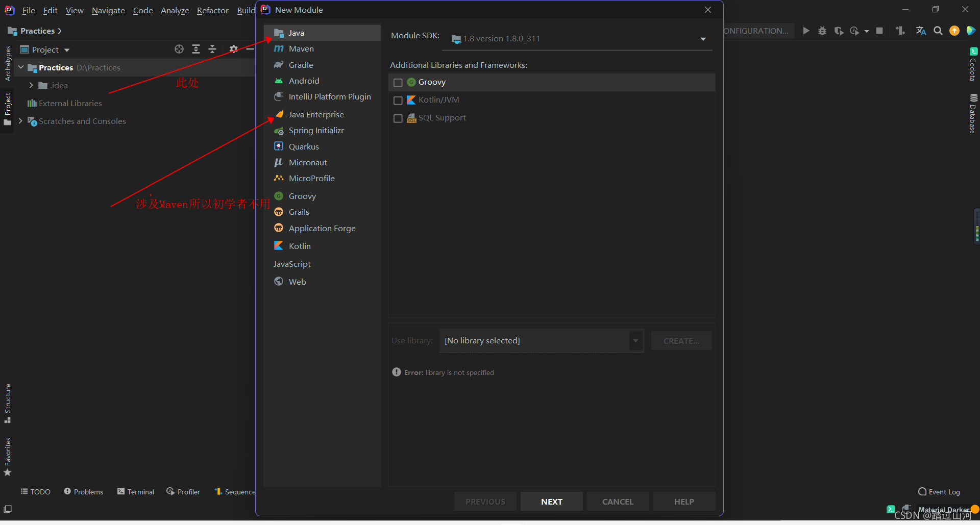This screenshot has height=525, width=980.
Task: Open the Profiler tool window
Action: (183, 492)
